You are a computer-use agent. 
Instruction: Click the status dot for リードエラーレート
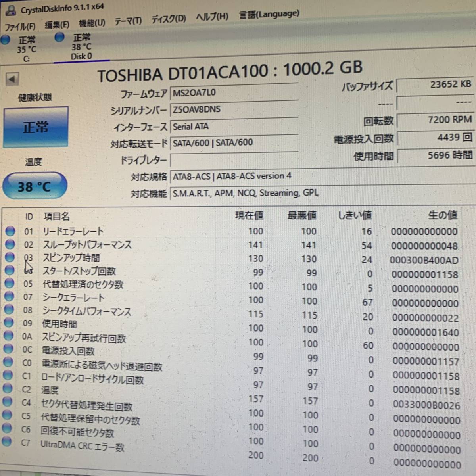click(10, 231)
